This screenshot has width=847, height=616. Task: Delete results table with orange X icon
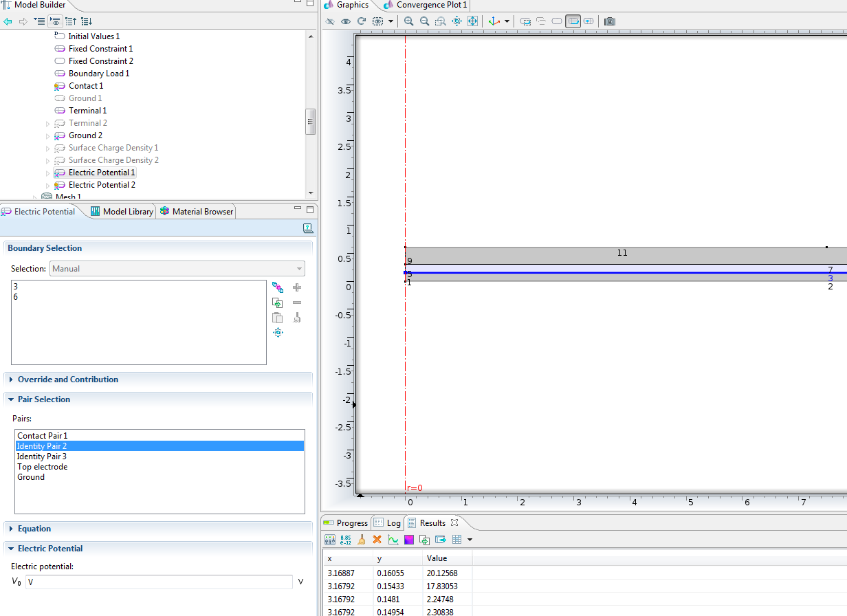377,540
